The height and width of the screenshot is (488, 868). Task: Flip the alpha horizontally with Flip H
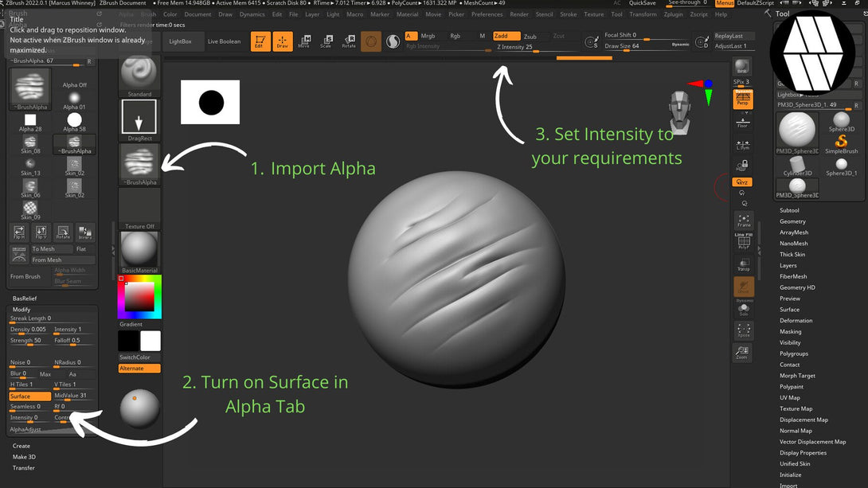click(x=19, y=232)
